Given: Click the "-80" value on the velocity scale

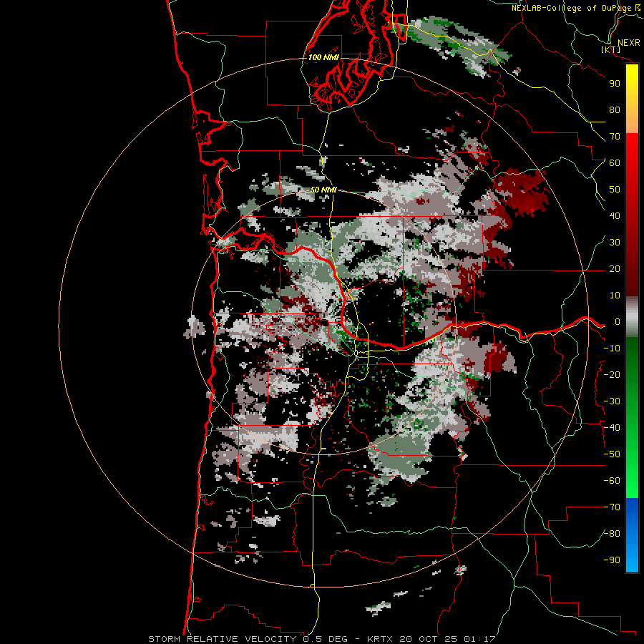Looking at the screenshot, I should coord(612,534).
